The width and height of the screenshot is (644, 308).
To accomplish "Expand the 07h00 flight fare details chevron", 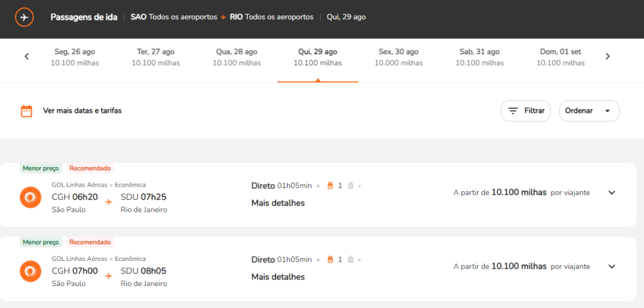I will [612, 267].
